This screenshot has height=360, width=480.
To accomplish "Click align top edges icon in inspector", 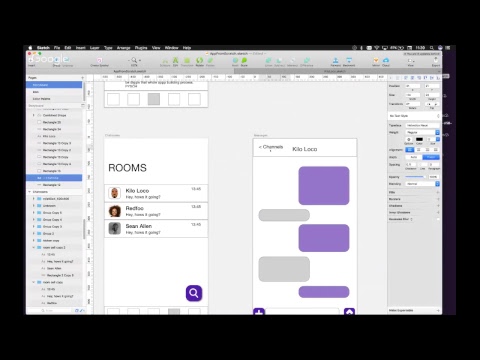I will click(425, 78).
